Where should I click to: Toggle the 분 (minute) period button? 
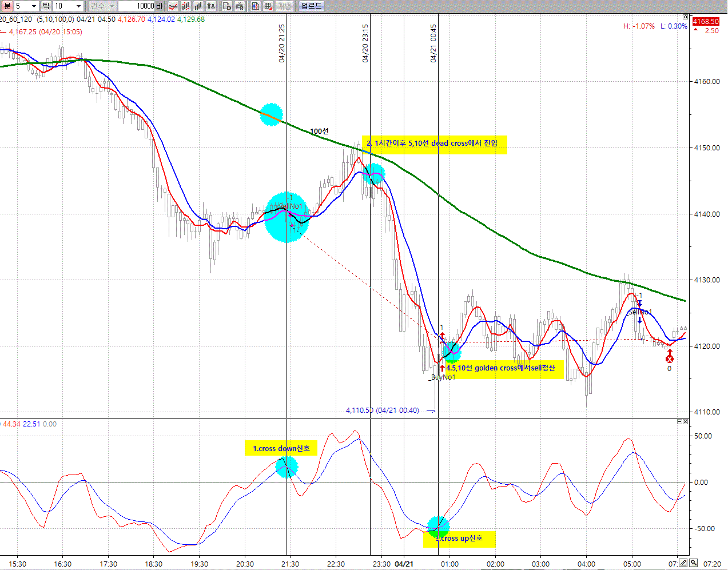[x=7, y=6]
